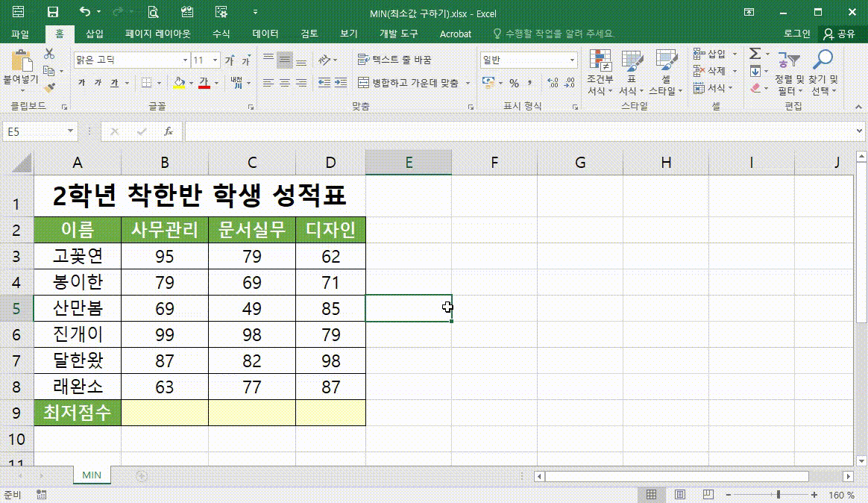Viewport: 868px width, 503px height.
Task: Toggle Wrap Text (텍스트 줄 바꿈)
Action: tap(394, 60)
